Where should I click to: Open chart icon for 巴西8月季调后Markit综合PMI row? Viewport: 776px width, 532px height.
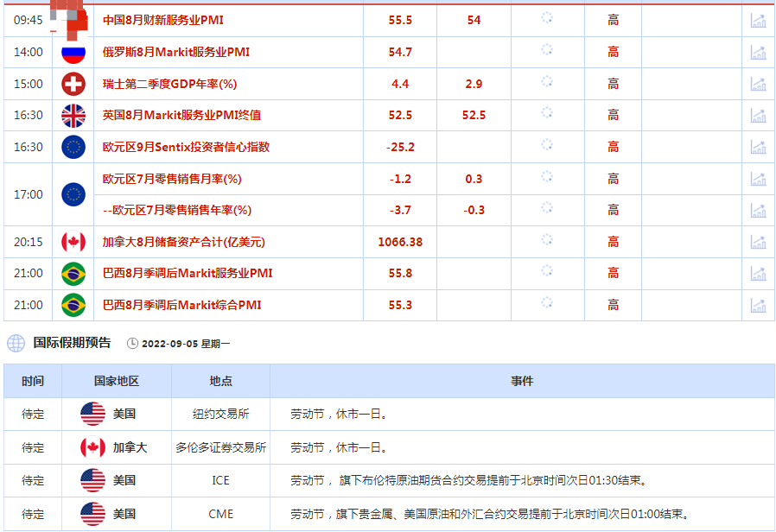click(758, 305)
